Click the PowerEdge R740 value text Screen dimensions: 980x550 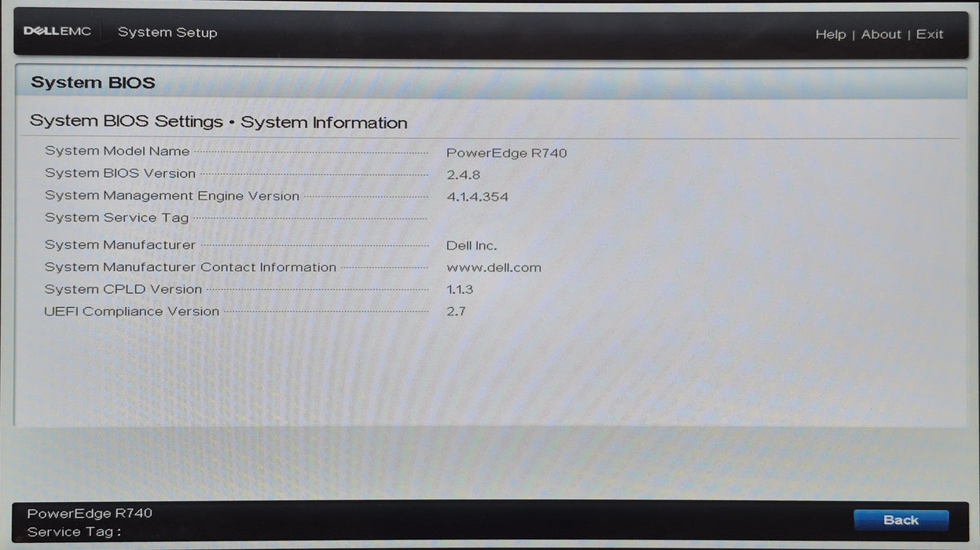point(506,152)
